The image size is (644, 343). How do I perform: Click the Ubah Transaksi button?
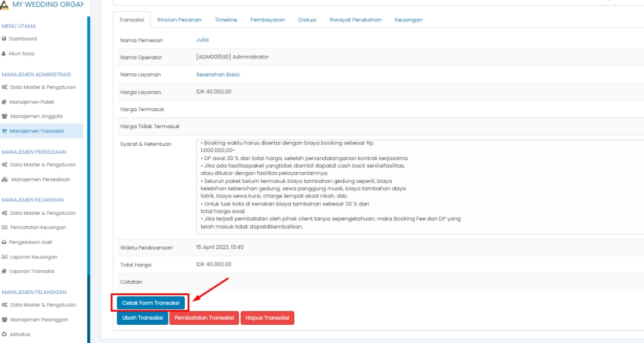[x=142, y=318]
